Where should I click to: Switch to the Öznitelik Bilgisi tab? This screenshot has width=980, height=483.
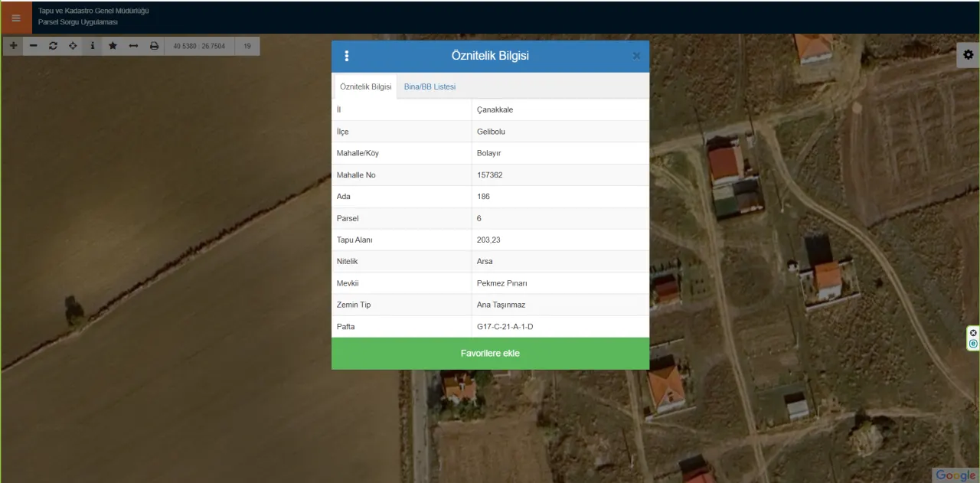[366, 86]
